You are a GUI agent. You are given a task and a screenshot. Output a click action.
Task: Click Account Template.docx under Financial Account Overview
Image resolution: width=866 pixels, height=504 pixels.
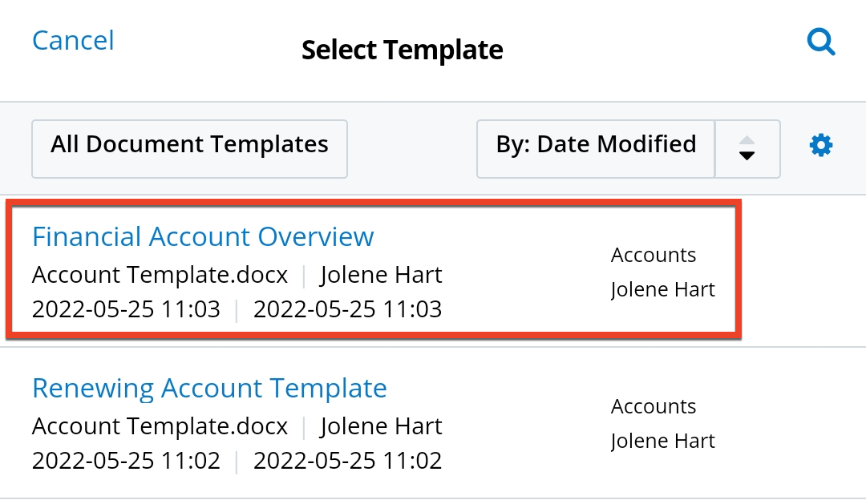(160, 276)
